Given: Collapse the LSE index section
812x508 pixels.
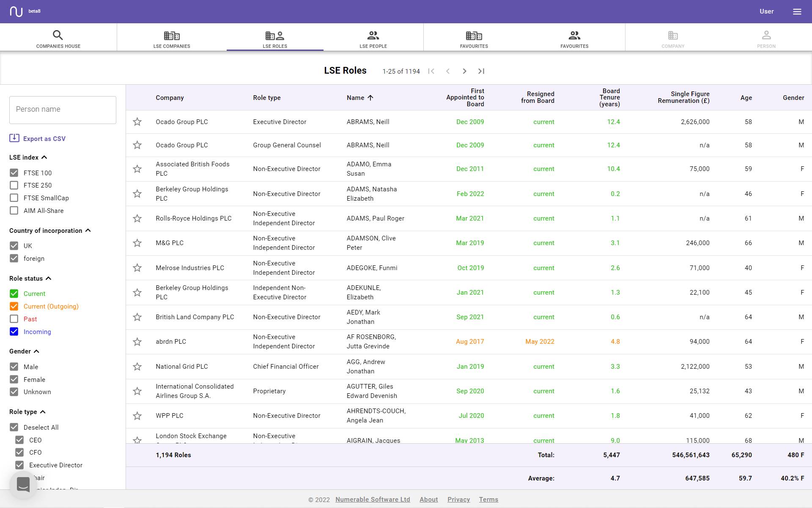Looking at the screenshot, I should click(44, 157).
